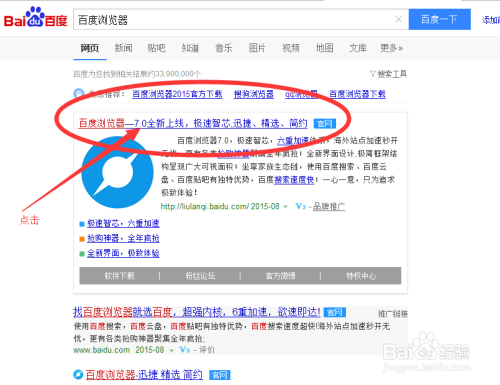Expand the 更多» menu

tap(391, 48)
